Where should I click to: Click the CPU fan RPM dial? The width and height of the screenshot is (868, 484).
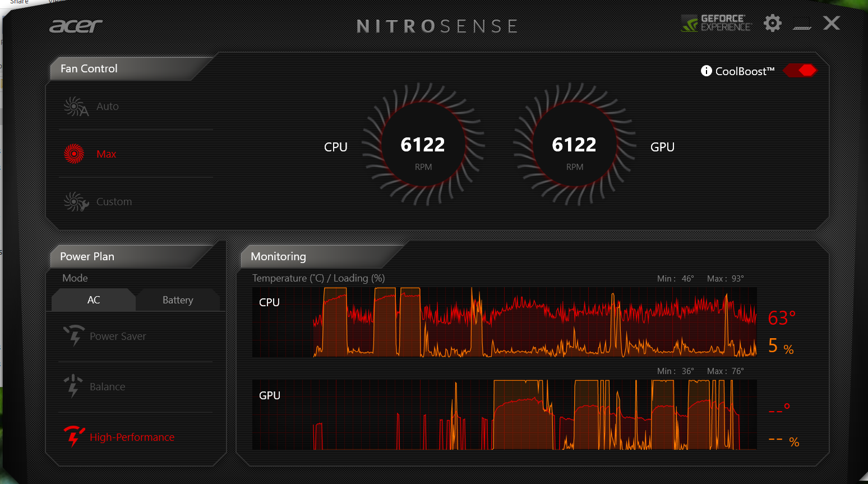click(x=423, y=145)
